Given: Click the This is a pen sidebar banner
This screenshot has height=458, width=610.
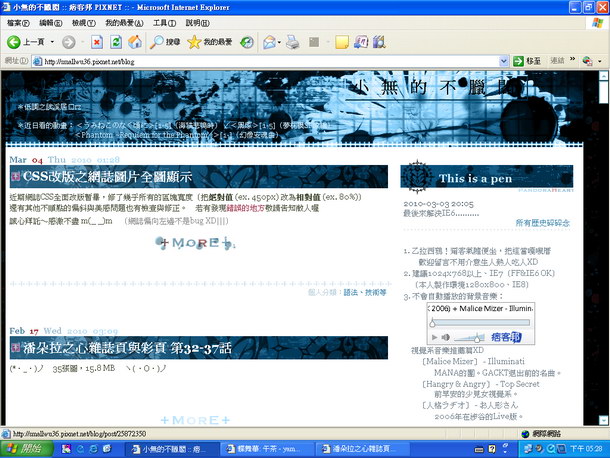Looking at the screenshot, I should [487, 177].
